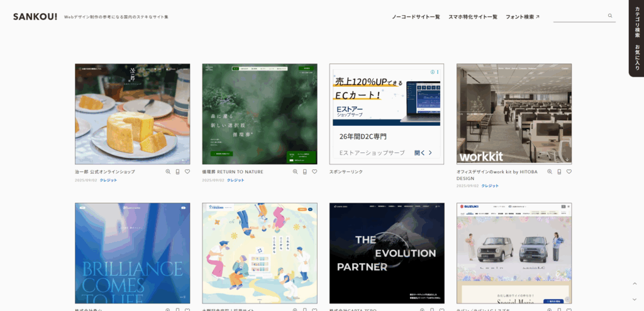Click the Eストアーショップサーブ ad text
Image resolution: width=644 pixels, height=311 pixels.
(x=372, y=152)
